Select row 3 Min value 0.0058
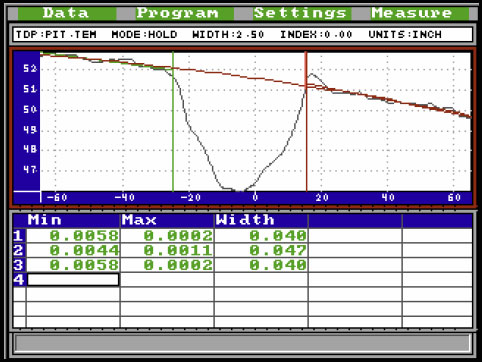The width and height of the screenshot is (482, 362). coord(73,265)
